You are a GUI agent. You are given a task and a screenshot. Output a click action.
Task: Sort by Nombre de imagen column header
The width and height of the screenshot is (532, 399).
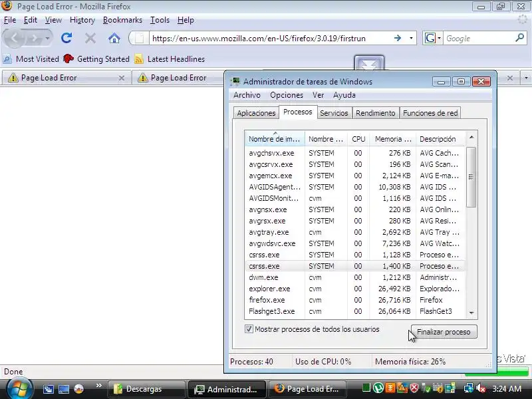275,139
